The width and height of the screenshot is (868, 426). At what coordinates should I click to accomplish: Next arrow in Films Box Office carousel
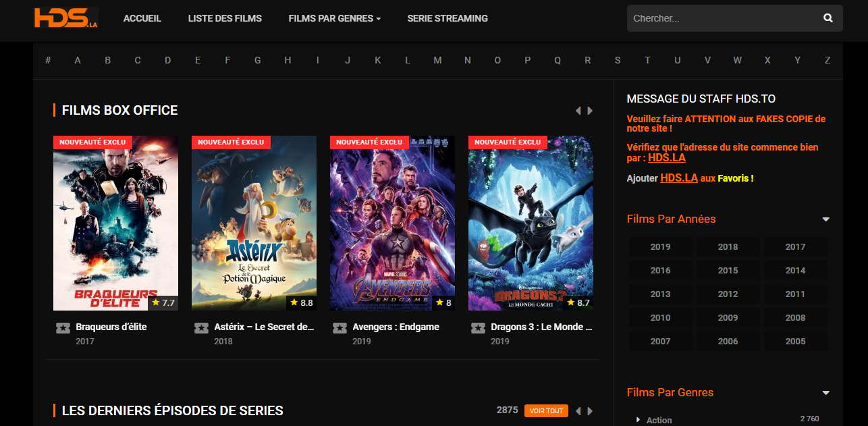click(590, 111)
